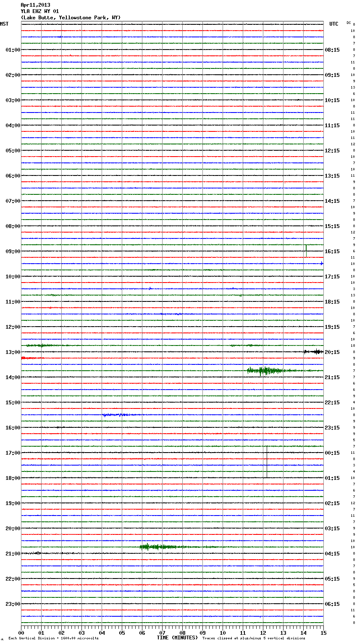The width and height of the screenshot is (357, 644).
Task: Select the MST time label '03:00'
Action: 13,100
